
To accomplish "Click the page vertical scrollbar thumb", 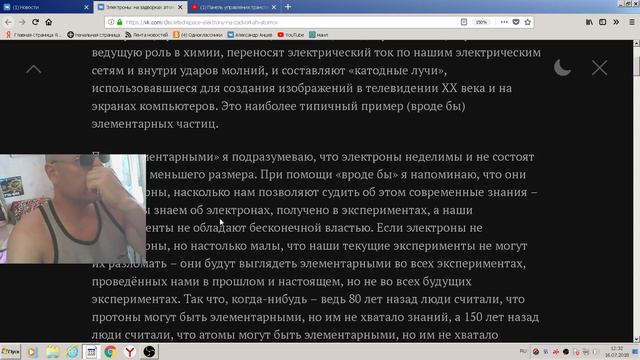I will pos(636,65).
